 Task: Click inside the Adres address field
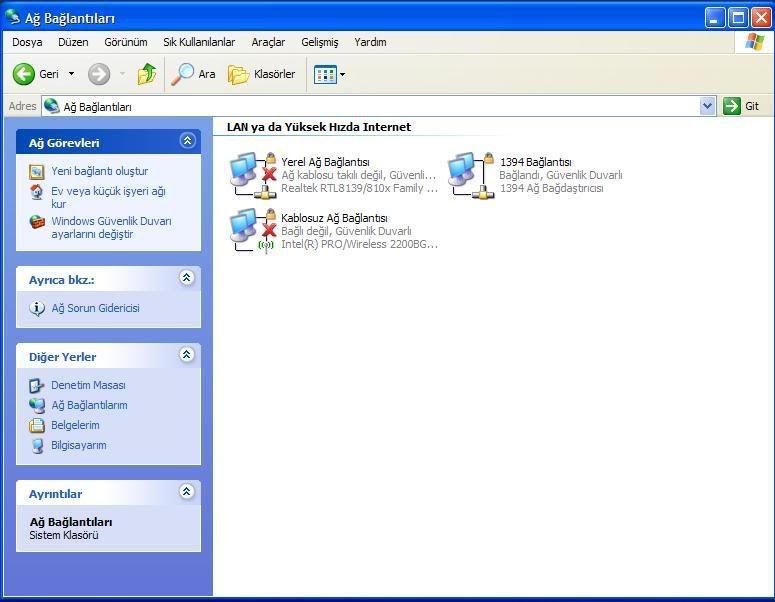380,106
